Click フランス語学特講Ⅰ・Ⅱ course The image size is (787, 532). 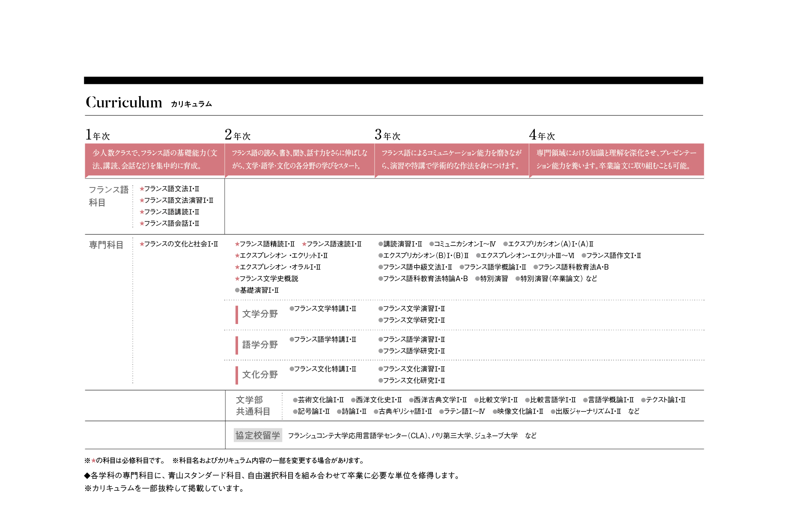[x=323, y=339]
